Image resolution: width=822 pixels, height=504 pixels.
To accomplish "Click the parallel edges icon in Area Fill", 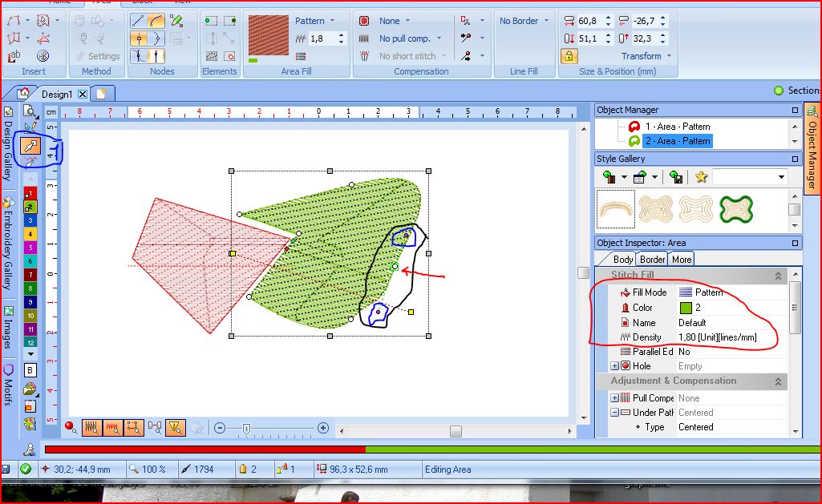I will pyautogui.click(x=301, y=56).
